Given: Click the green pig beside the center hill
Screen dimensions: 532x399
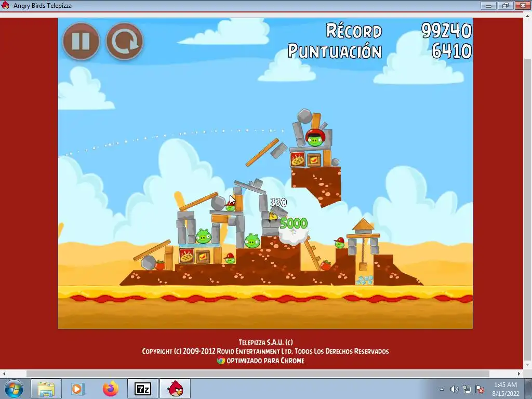Looking at the screenshot, I should pyautogui.click(x=252, y=241).
